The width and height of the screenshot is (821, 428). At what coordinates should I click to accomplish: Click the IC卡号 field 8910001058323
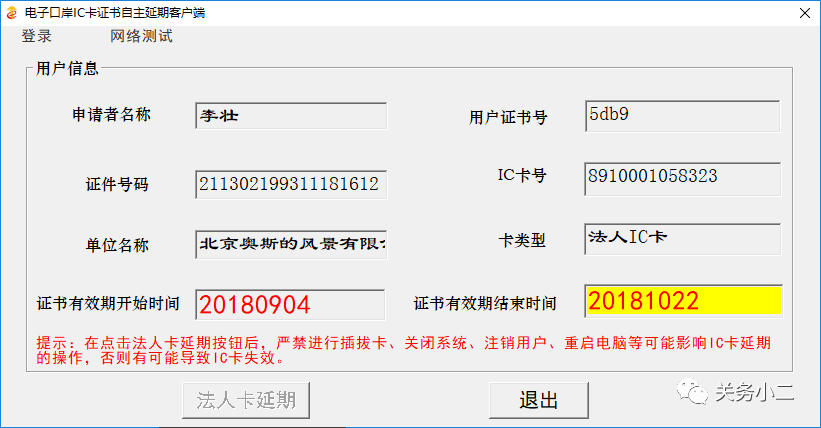point(683,179)
